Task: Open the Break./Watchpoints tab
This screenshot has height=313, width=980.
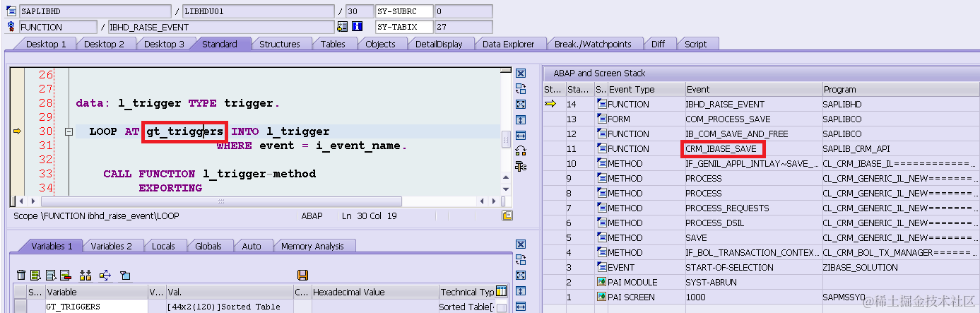Action: 593,44
